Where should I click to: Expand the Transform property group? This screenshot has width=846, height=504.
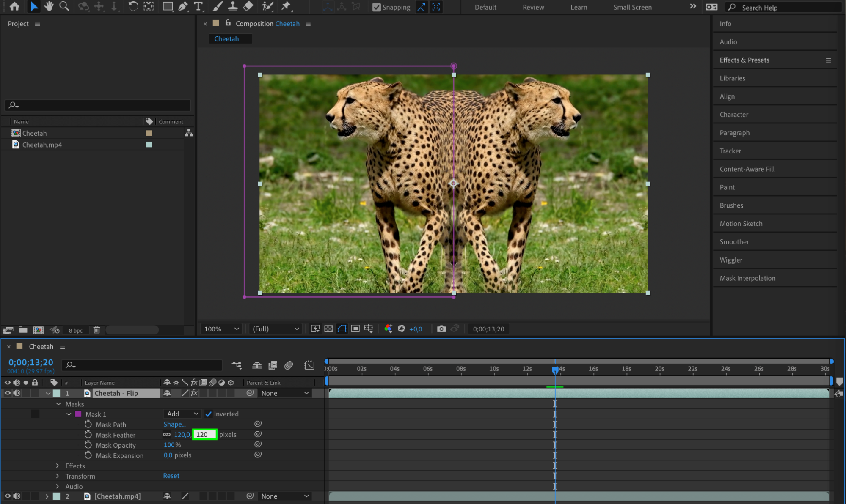58,476
